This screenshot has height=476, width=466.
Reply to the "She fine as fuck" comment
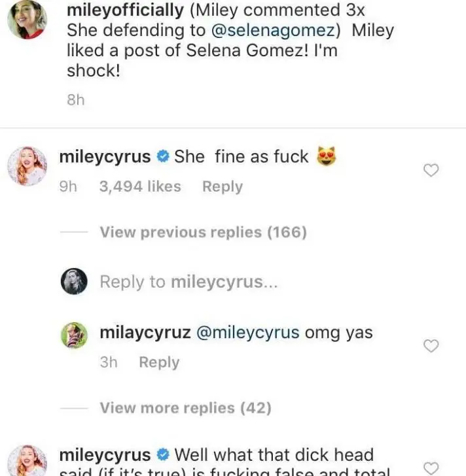coord(222,186)
